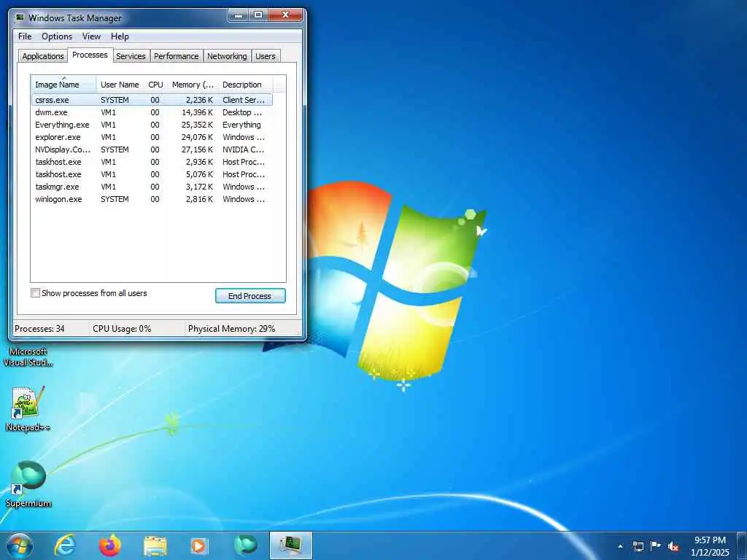Sort by CPU column header
Viewport: 747px width, 560px height.
point(156,85)
